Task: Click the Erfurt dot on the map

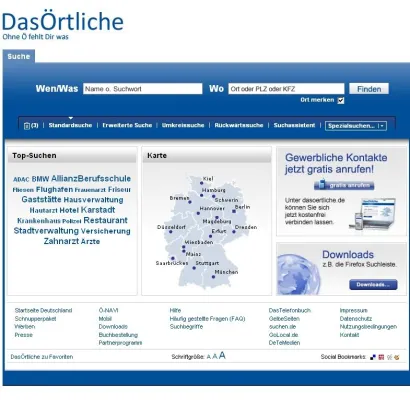Action: pos(210,236)
